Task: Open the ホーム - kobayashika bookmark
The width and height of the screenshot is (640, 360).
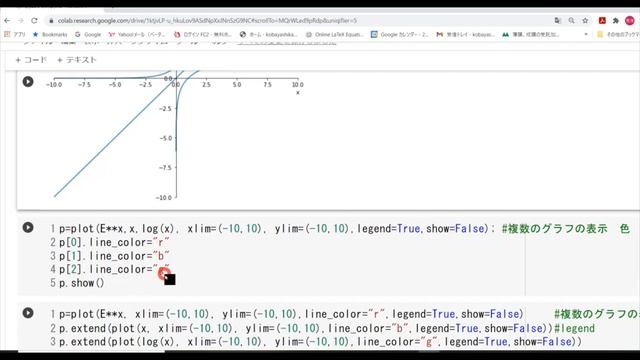Action: pos(269,35)
